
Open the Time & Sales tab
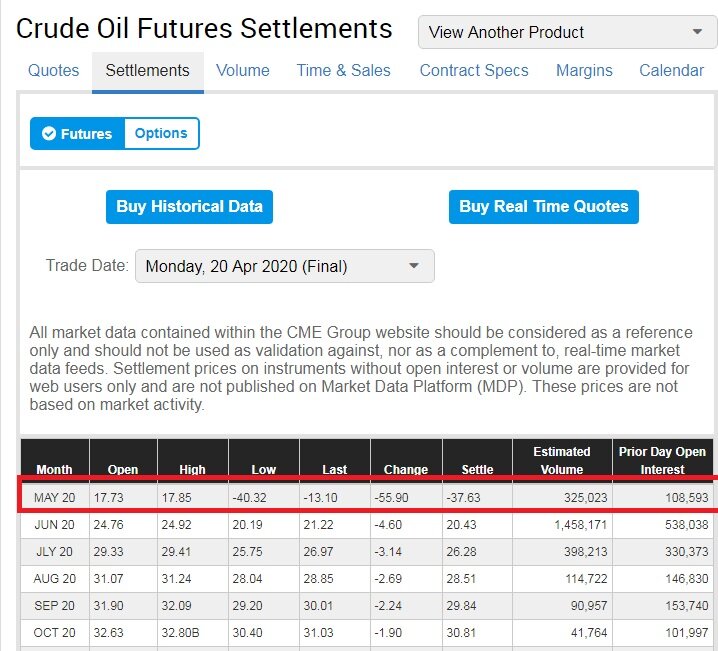(x=343, y=70)
